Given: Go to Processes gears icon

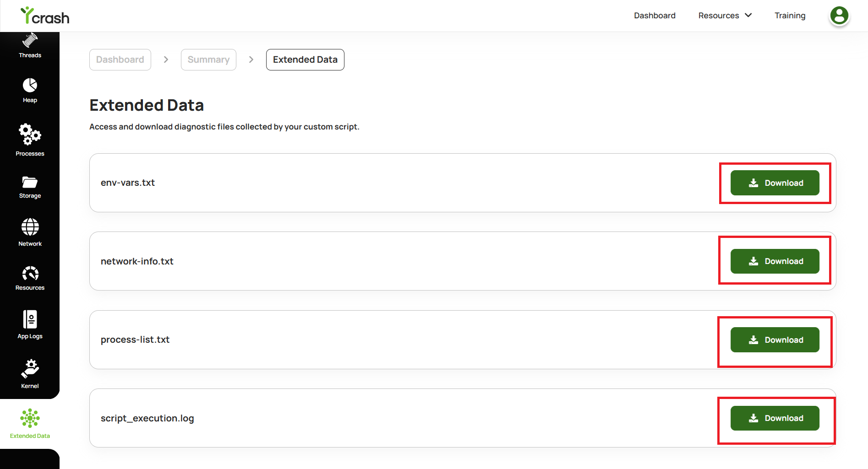Looking at the screenshot, I should click(x=30, y=134).
